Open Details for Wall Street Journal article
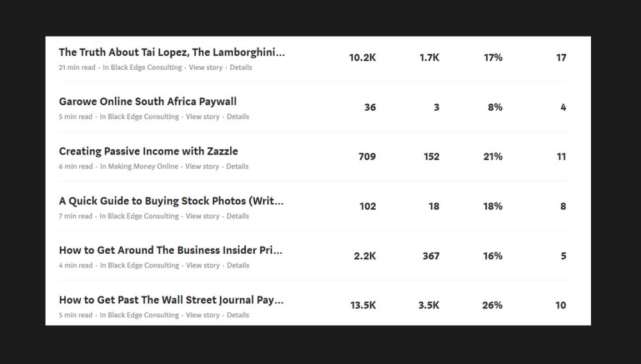The width and height of the screenshot is (641, 364). [x=238, y=315]
